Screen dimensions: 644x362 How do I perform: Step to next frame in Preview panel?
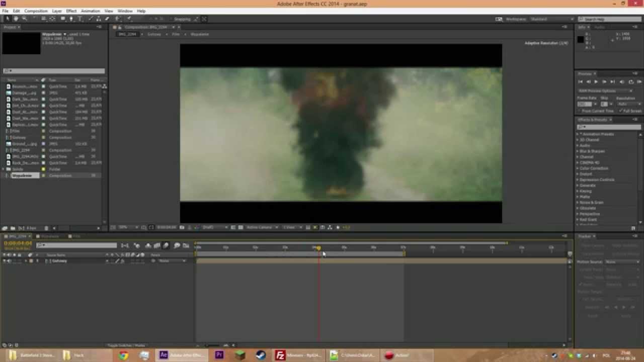[x=604, y=82]
